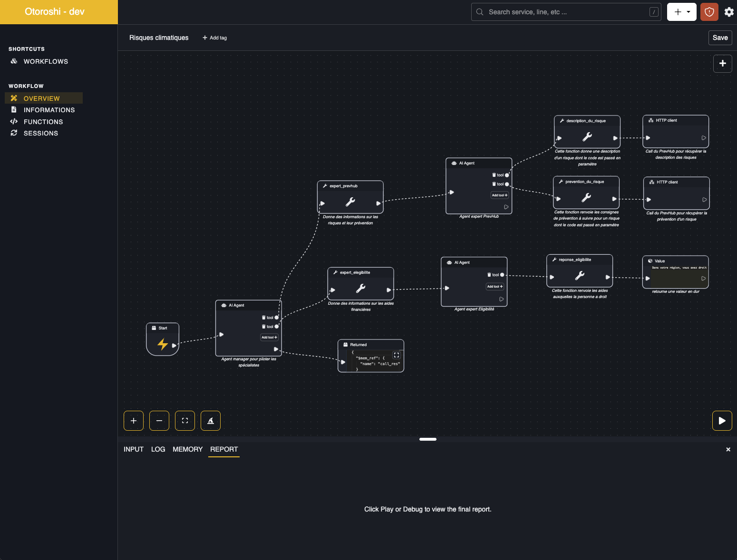Click Add tool on the Agent expert Eligibilité node
Screen dimensions: 737x560
(495, 286)
